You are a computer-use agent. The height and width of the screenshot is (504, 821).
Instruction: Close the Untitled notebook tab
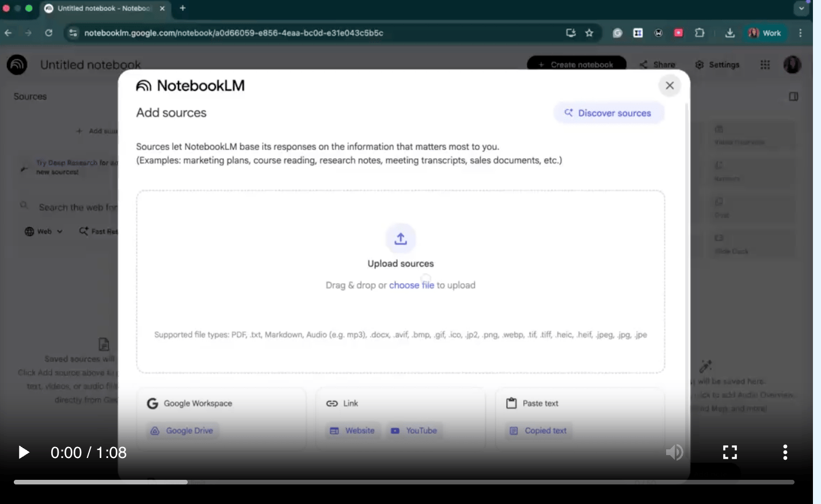pos(162,8)
